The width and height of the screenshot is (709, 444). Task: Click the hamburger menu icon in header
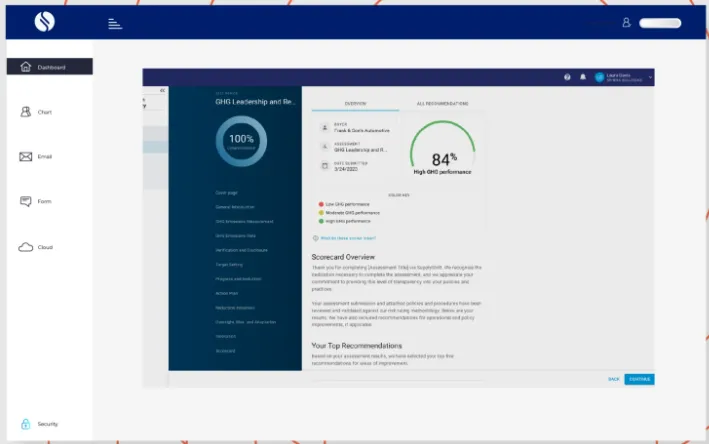click(x=115, y=23)
